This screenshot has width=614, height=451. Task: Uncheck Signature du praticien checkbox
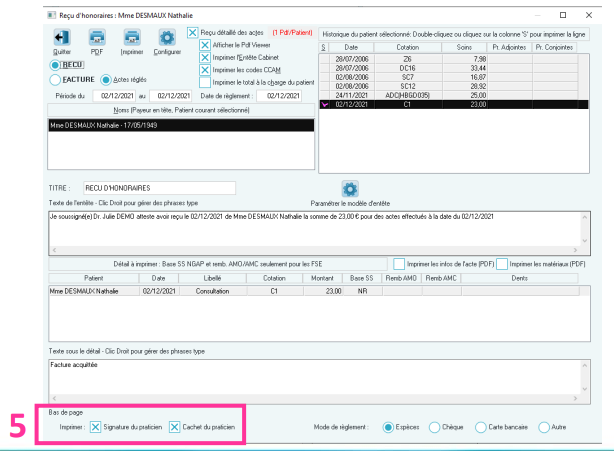pyautogui.click(x=95, y=427)
